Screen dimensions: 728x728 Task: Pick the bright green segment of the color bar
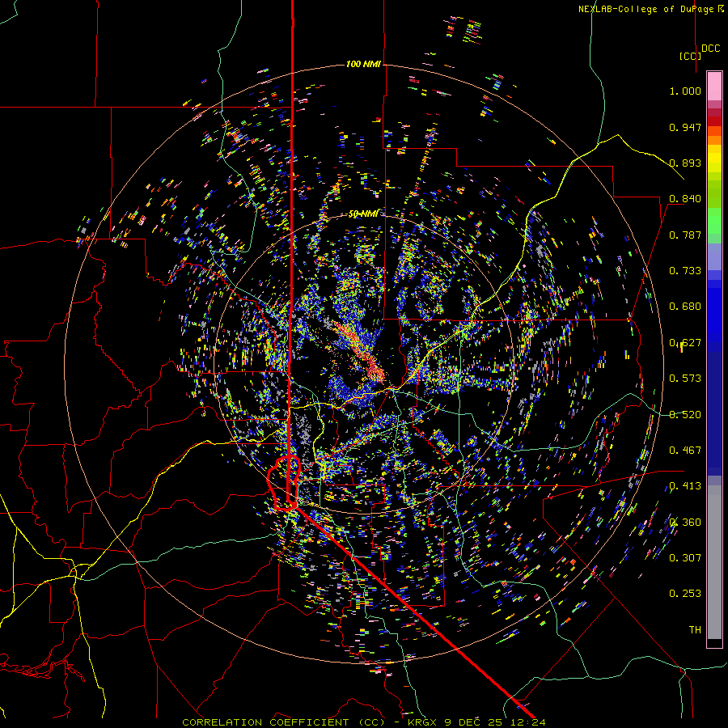click(714, 221)
